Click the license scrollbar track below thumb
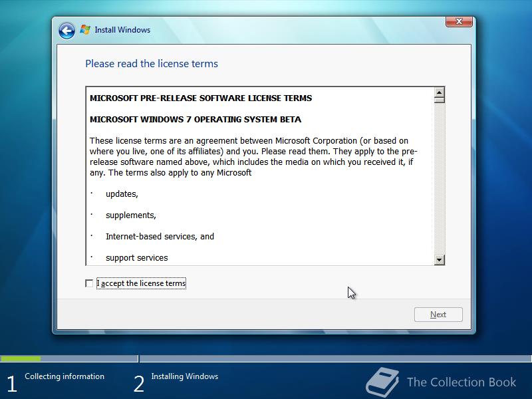This screenshot has width=532, height=399. point(440,179)
